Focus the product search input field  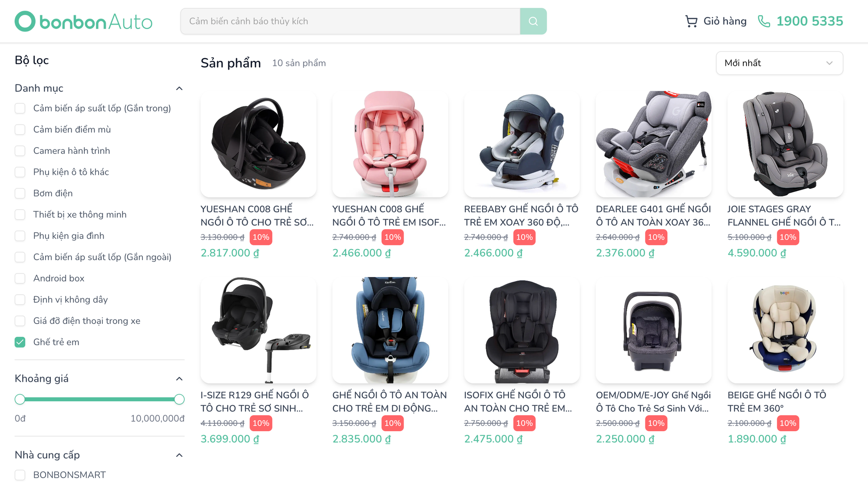click(x=350, y=21)
